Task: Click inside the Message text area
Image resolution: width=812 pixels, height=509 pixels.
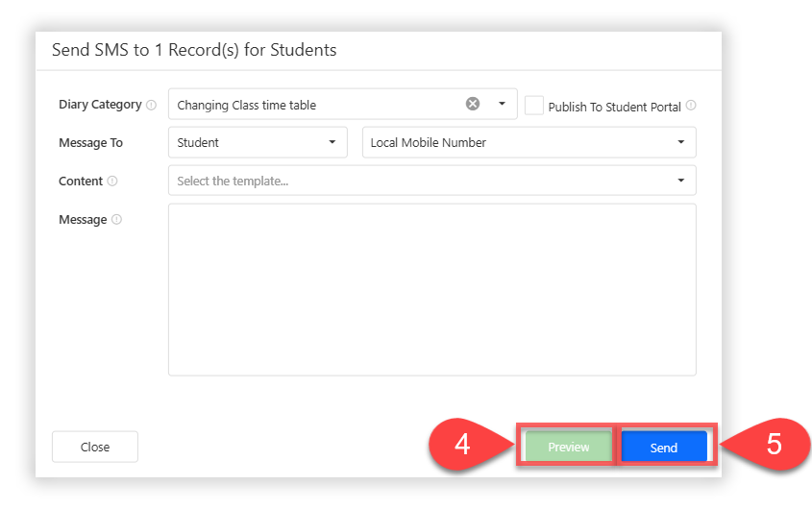Action: point(431,288)
